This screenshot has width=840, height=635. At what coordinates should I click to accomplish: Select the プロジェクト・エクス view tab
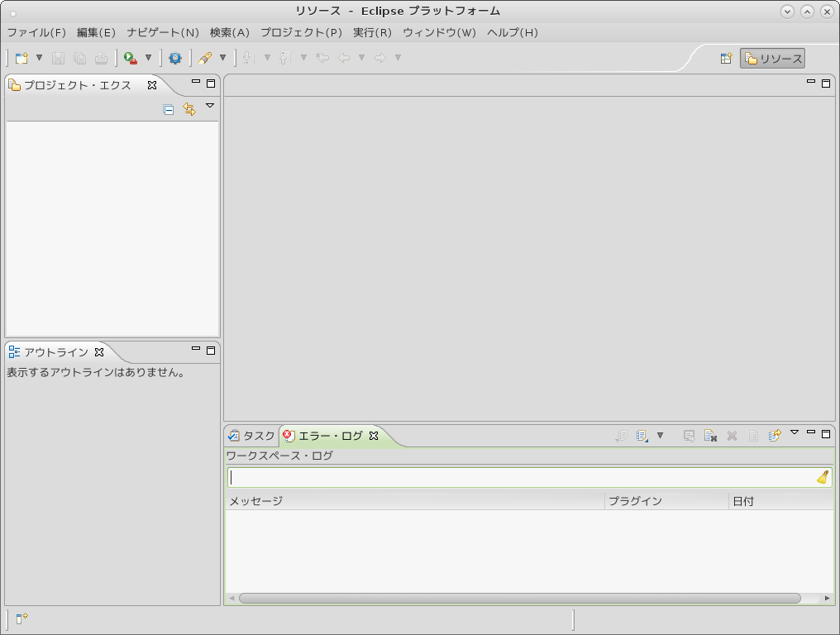click(77, 85)
